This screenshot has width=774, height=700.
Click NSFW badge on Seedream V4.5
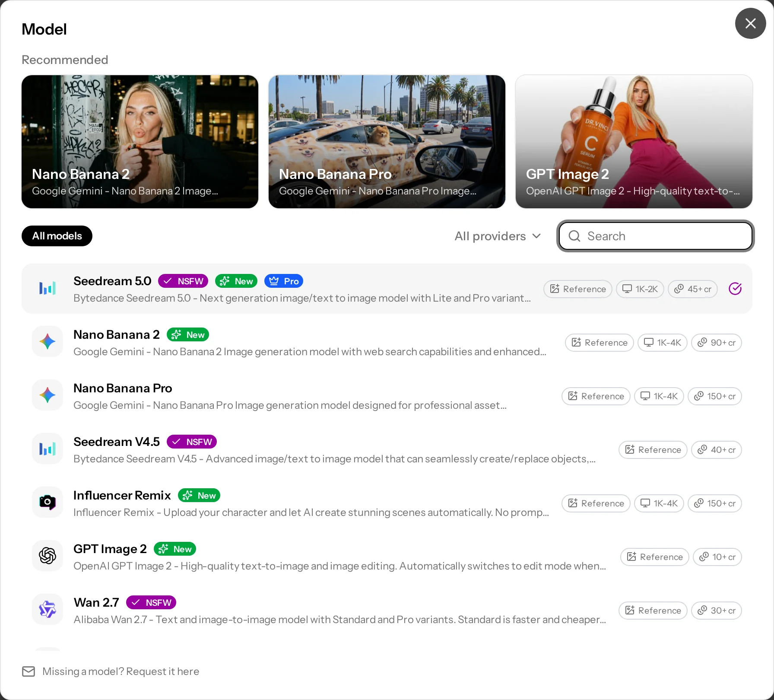point(192,442)
